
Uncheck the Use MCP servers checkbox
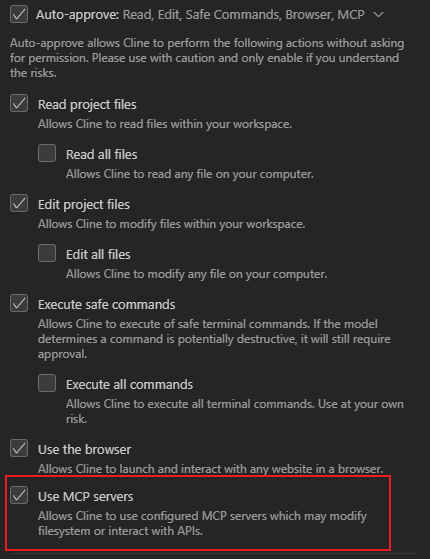19,495
